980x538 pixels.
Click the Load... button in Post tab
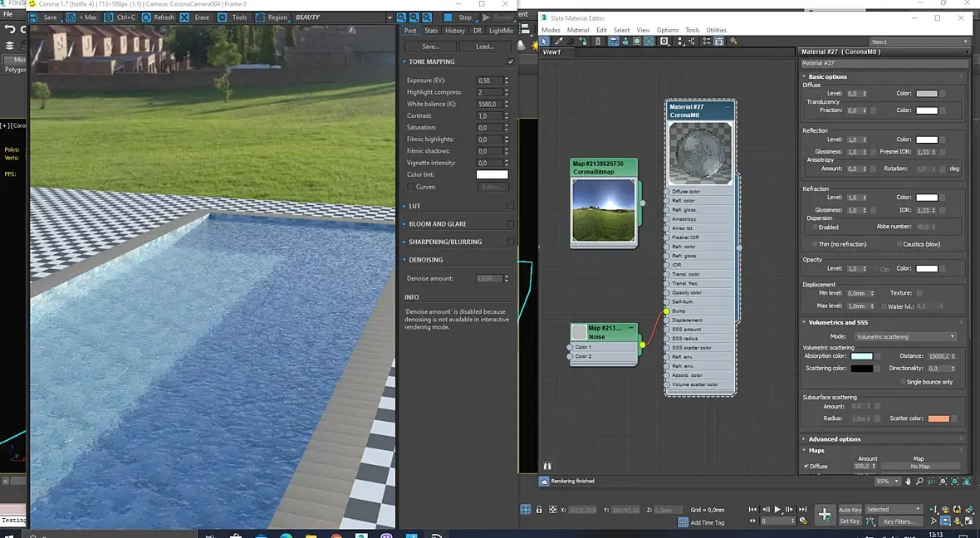484,46
